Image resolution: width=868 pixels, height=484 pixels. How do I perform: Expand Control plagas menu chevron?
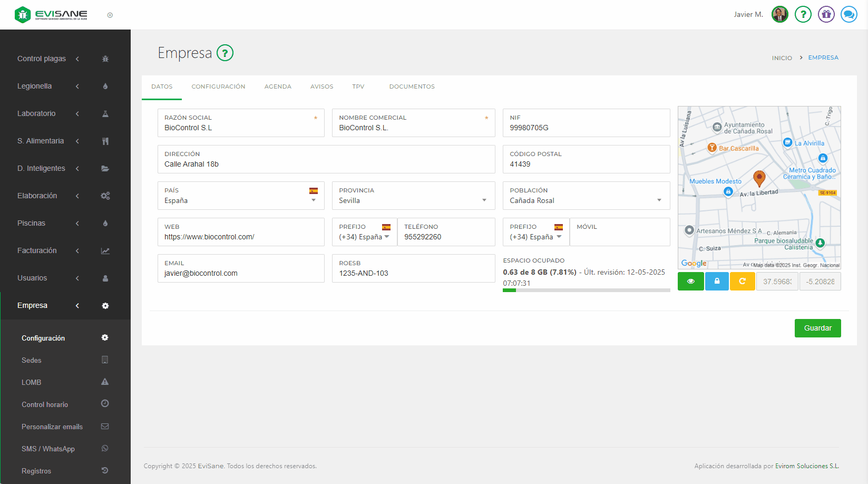pyautogui.click(x=77, y=59)
